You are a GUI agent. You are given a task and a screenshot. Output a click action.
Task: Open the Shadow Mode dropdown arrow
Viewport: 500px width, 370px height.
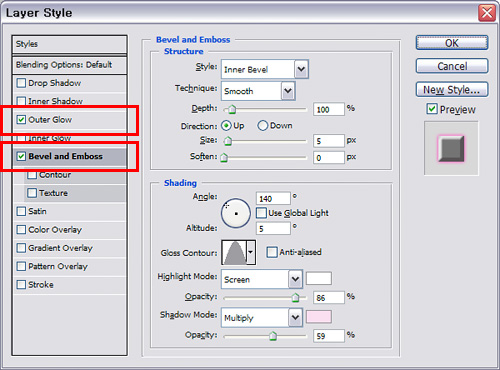295,317
